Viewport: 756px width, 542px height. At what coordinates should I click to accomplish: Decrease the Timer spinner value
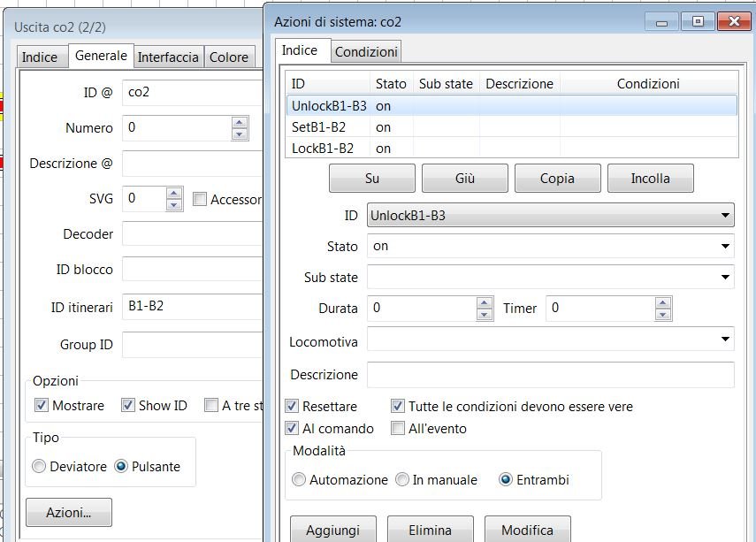point(663,314)
